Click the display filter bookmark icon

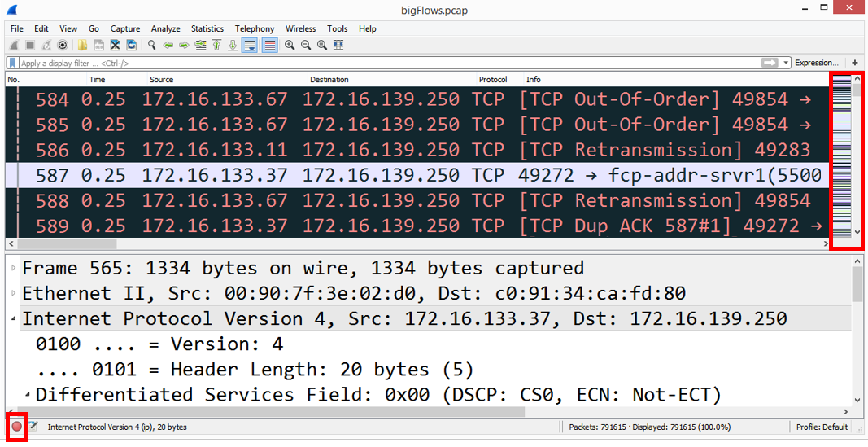pyautogui.click(x=12, y=63)
